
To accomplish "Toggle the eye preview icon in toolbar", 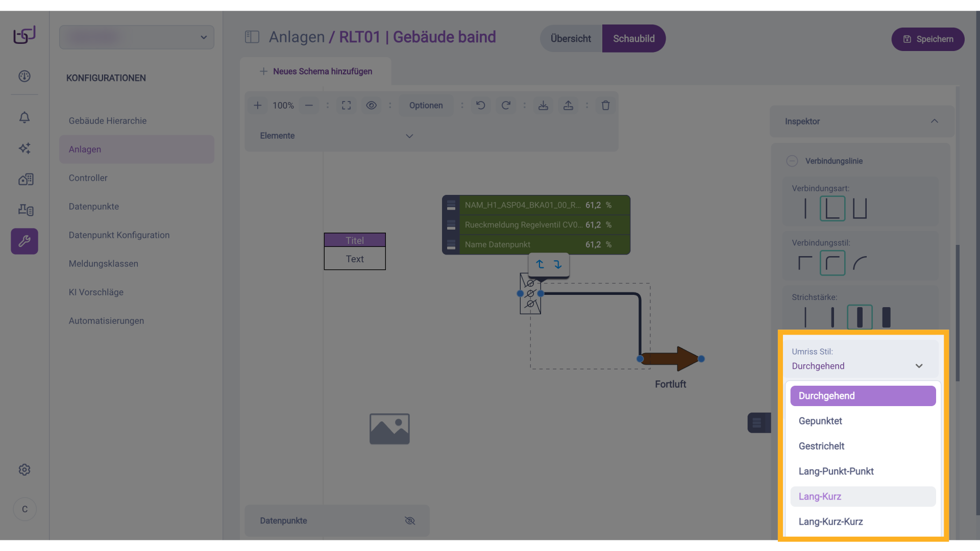I will point(371,105).
